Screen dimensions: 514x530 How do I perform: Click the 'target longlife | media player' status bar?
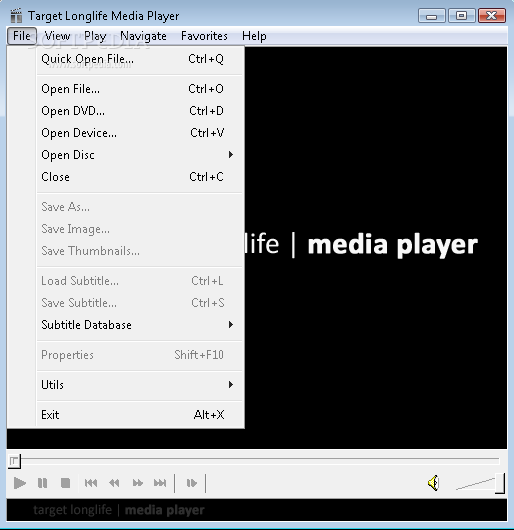point(257,510)
